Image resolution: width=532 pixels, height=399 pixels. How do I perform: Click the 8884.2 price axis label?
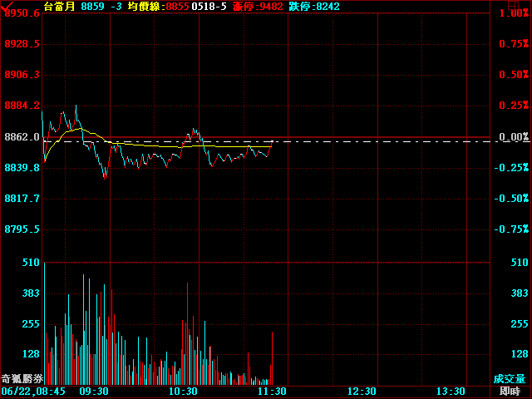(22, 106)
